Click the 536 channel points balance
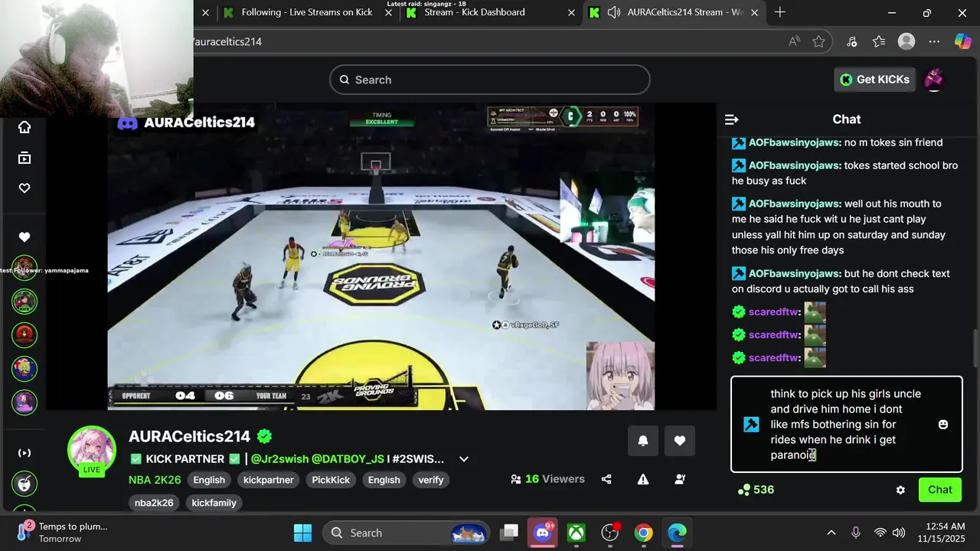This screenshot has height=551, width=980. [x=756, y=490]
